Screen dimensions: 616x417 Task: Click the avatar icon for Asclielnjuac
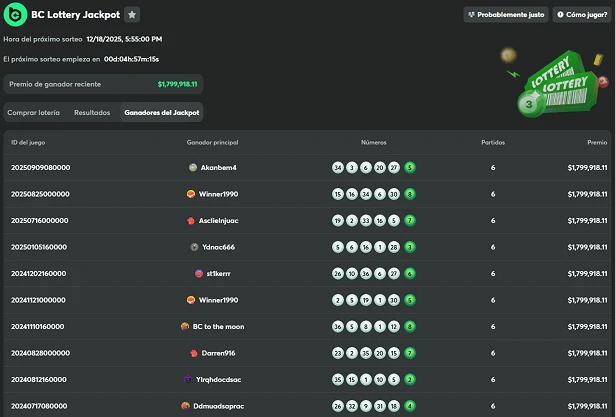[191, 220]
